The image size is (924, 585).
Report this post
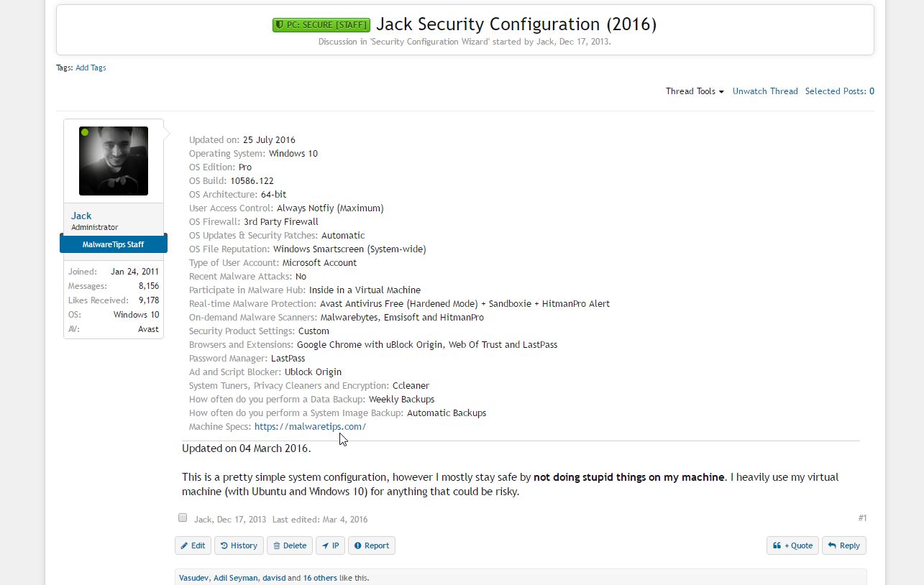(x=371, y=545)
